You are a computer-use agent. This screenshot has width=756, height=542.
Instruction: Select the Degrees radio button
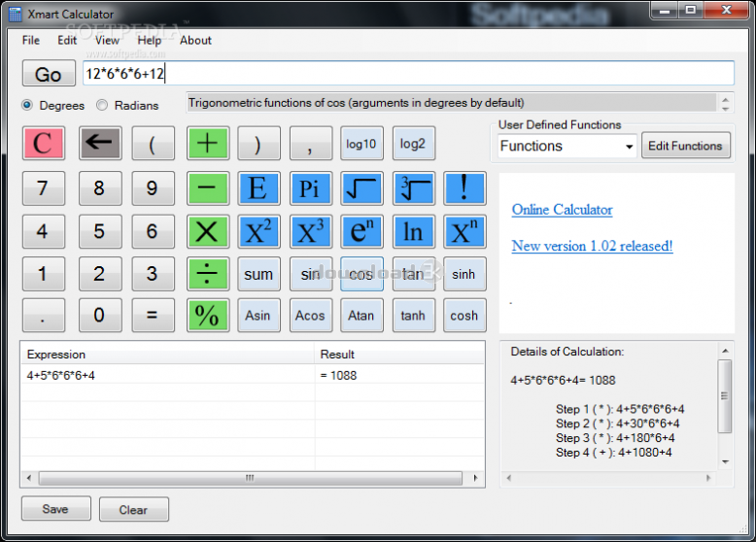pos(27,105)
